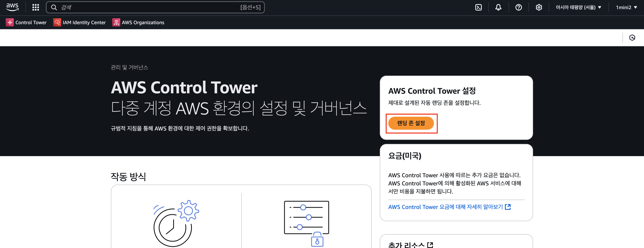
Task: Click the Control Tower shortcut label
Action: click(x=31, y=23)
